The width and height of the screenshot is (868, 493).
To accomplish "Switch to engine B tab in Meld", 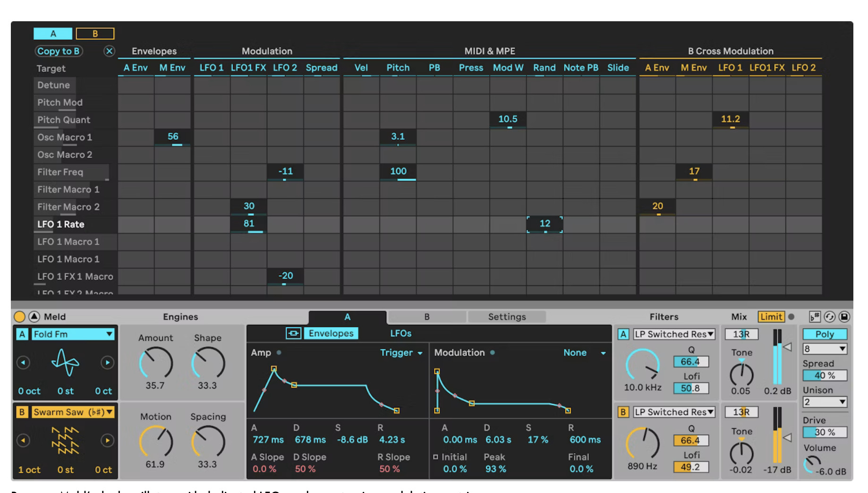I will (x=427, y=317).
